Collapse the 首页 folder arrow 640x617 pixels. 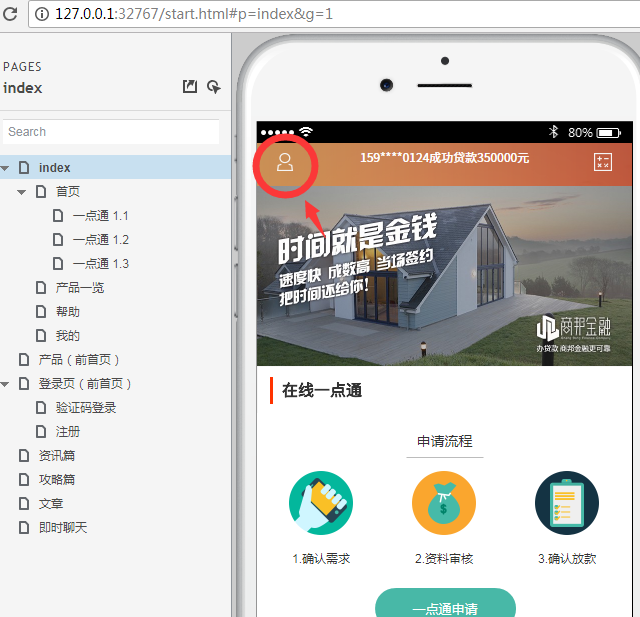[22, 192]
